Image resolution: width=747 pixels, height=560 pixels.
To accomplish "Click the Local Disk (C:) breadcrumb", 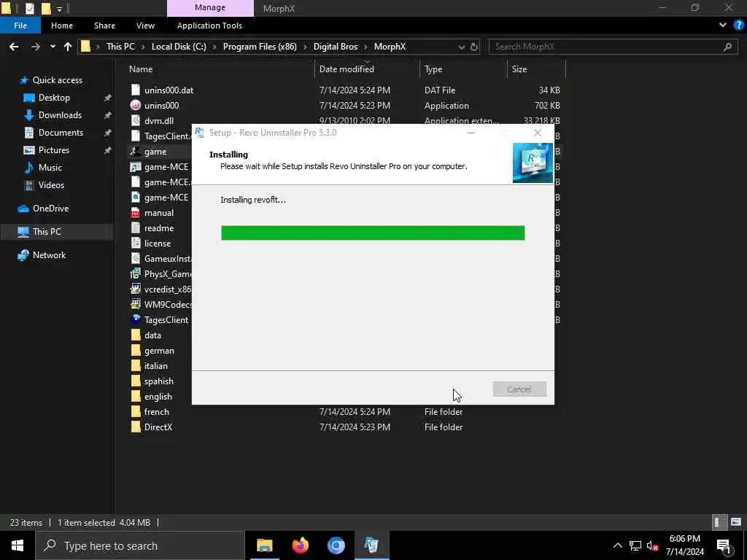I will (x=179, y=47).
